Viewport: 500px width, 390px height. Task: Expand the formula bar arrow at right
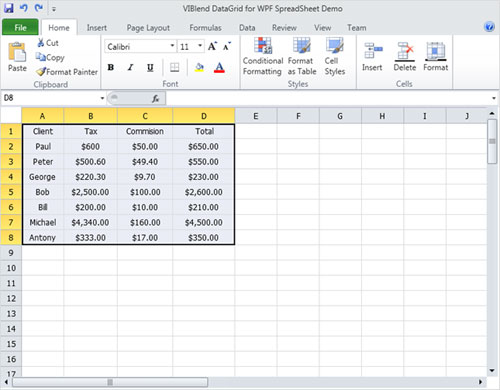(494, 98)
